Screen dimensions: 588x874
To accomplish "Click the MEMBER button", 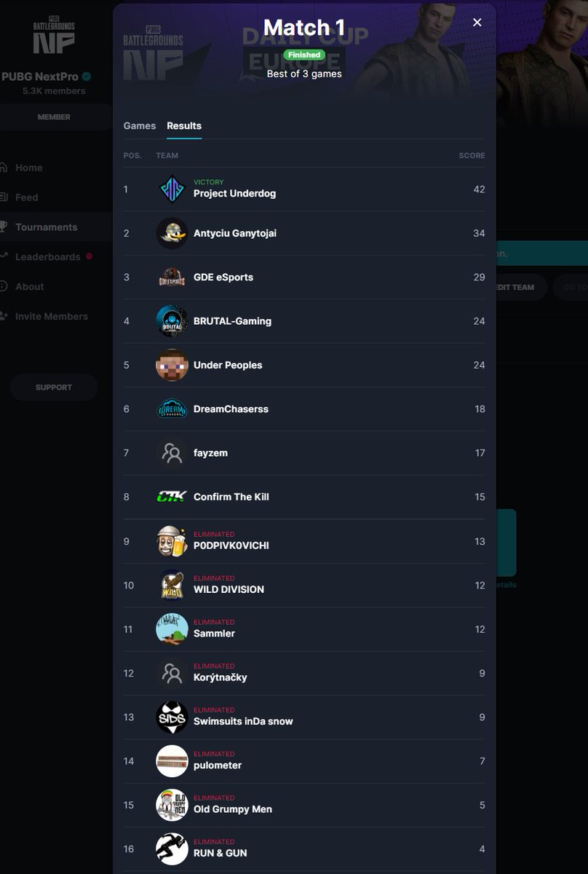I will point(54,117).
